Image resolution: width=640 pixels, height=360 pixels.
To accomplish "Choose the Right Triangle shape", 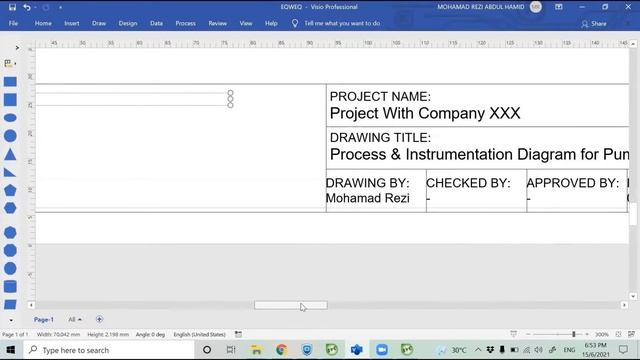I will (x=10, y=172).
